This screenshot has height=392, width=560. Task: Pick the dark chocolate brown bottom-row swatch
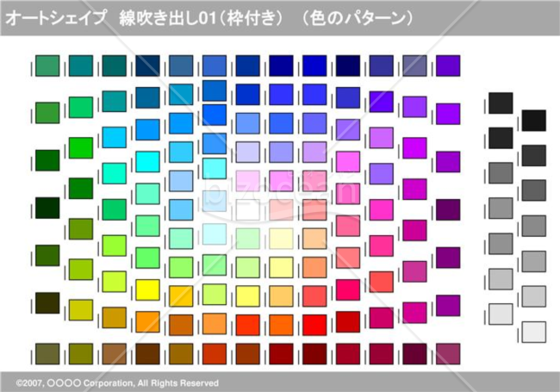pyautogui.click(x=147, y=354)
